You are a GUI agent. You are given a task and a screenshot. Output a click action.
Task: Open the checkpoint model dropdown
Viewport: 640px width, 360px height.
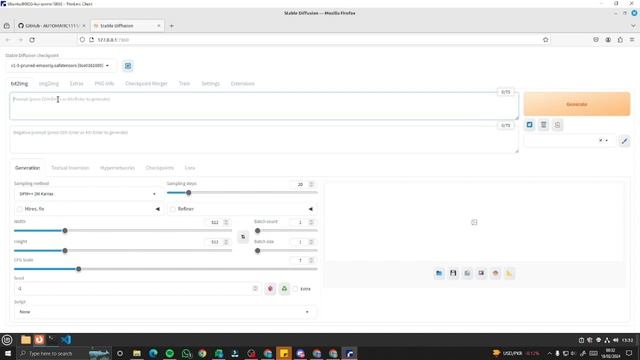pos(60,66)
